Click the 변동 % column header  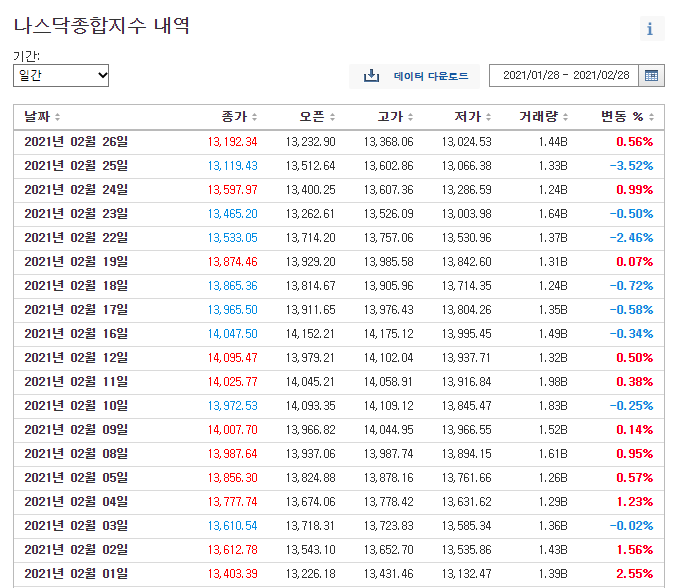622,117
